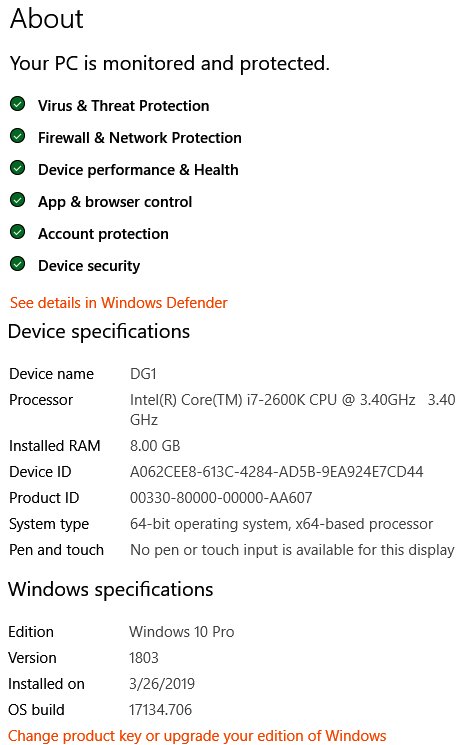The image size is (458, 745).
Task: Select the Device performance & Health label
Action: click(138, 170)
